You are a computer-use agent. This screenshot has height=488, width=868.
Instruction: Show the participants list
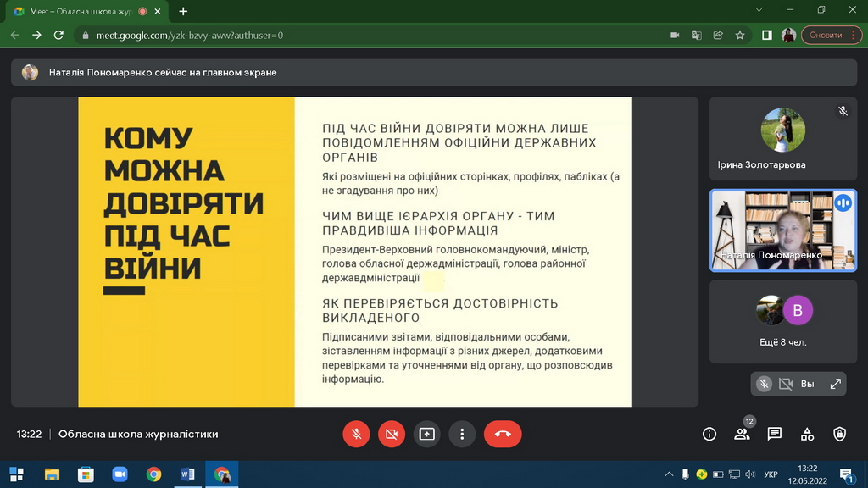(742, 434)
